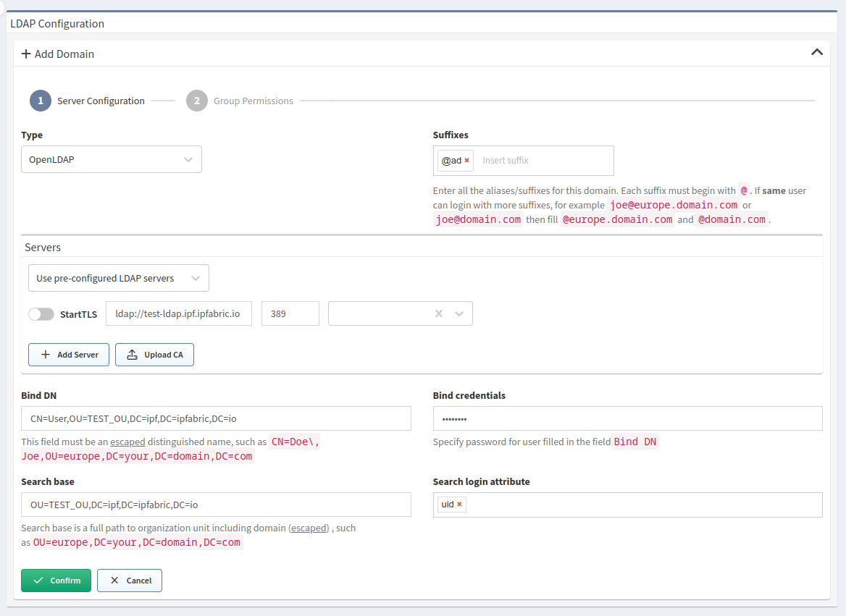Image resolution: width=846 pixels, height=616 pixels.
Task: Open the Use pre-configured LDAP servers dropdown
Action: [118, 279]
